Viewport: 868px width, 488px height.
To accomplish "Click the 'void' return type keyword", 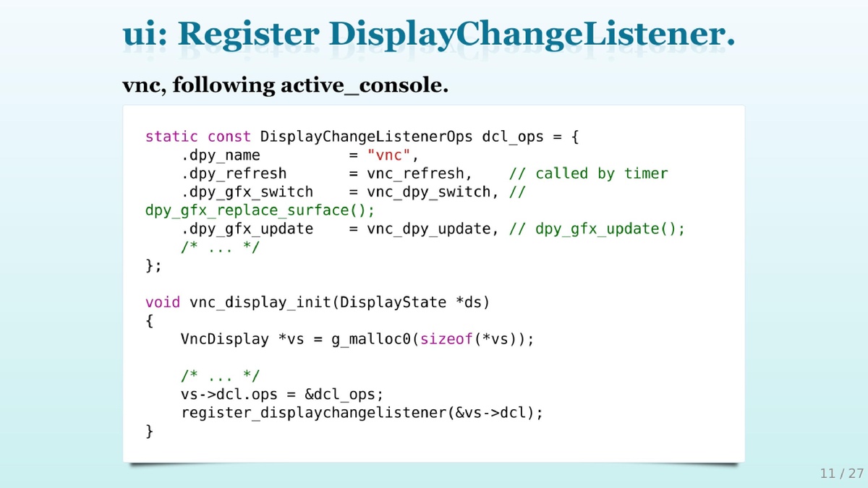I will [163, 302].
